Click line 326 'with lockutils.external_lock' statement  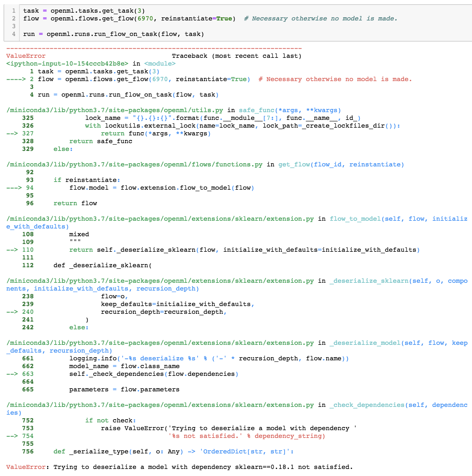pyautogui.click(x=242, y=126)
